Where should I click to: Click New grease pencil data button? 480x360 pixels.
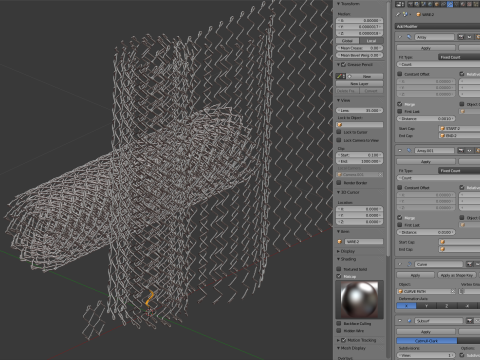[366, 76]
